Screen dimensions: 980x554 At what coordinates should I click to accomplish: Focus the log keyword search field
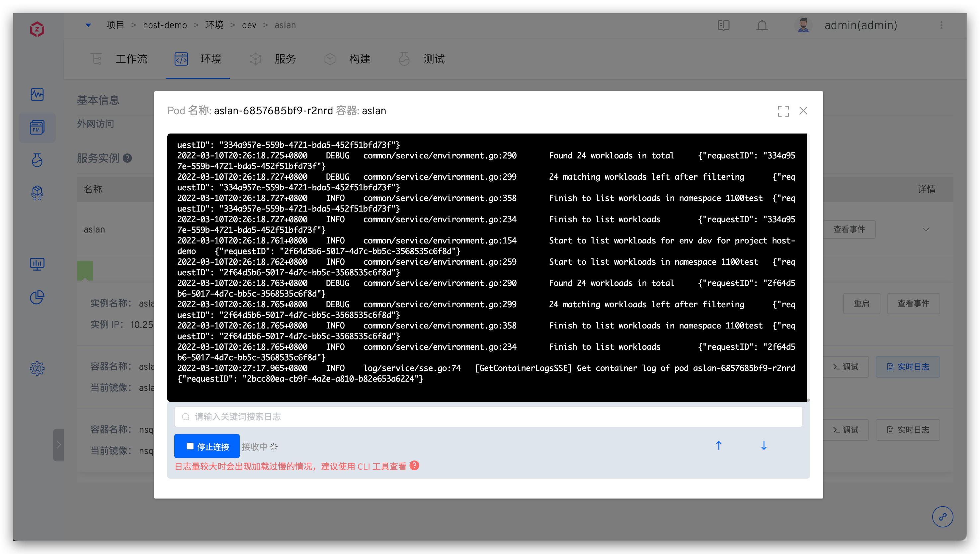[x=488, y=416]
